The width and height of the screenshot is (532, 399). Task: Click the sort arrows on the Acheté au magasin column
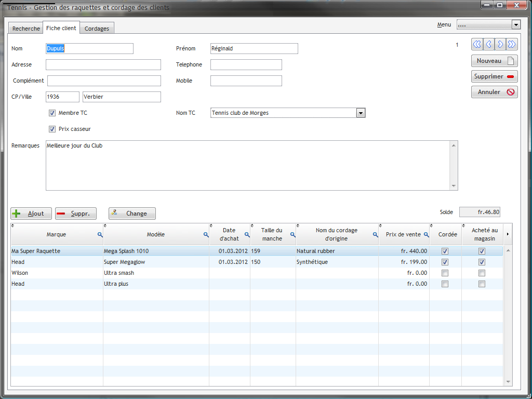(x=463, y=225)
